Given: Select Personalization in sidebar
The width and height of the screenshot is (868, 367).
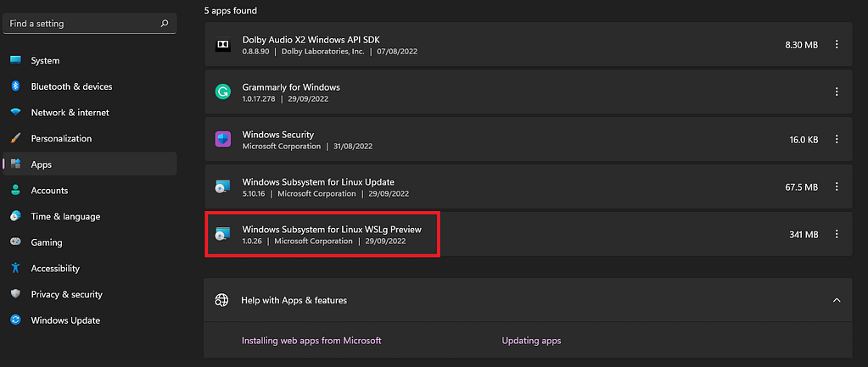Looking at the screenshot, I should click(x=90, y=138).
